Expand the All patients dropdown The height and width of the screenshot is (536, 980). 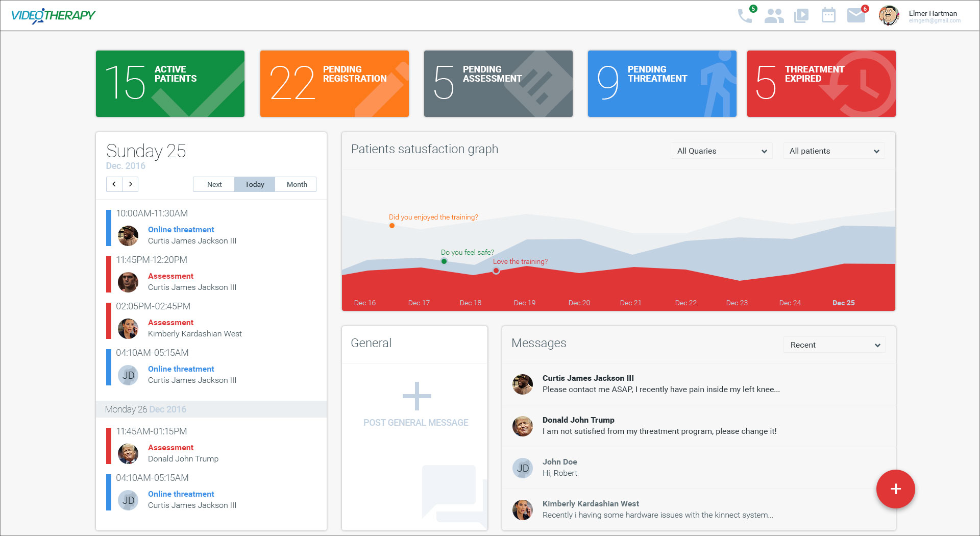point(834,151)
